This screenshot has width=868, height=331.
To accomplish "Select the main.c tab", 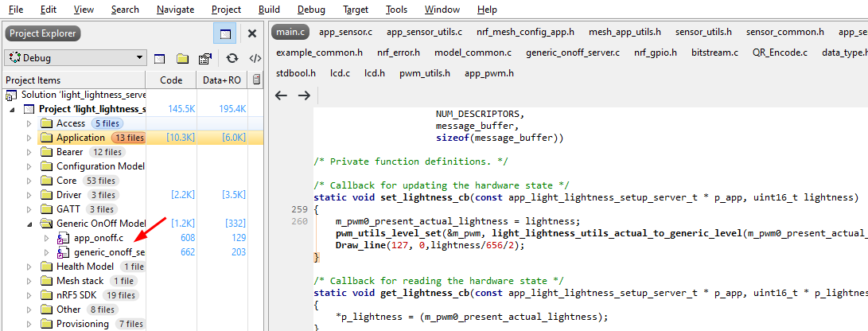I will coord(290,32).
